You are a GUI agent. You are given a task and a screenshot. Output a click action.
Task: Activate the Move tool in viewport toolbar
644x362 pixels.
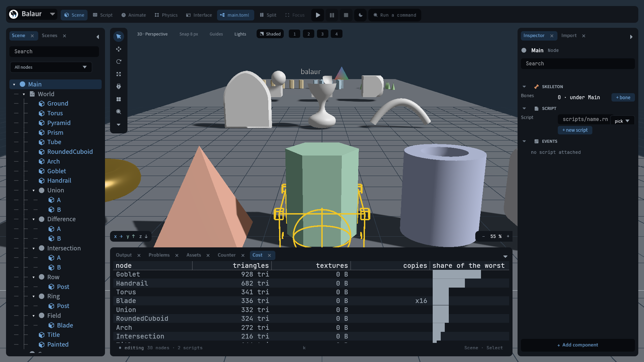click(x=119, y=49)
